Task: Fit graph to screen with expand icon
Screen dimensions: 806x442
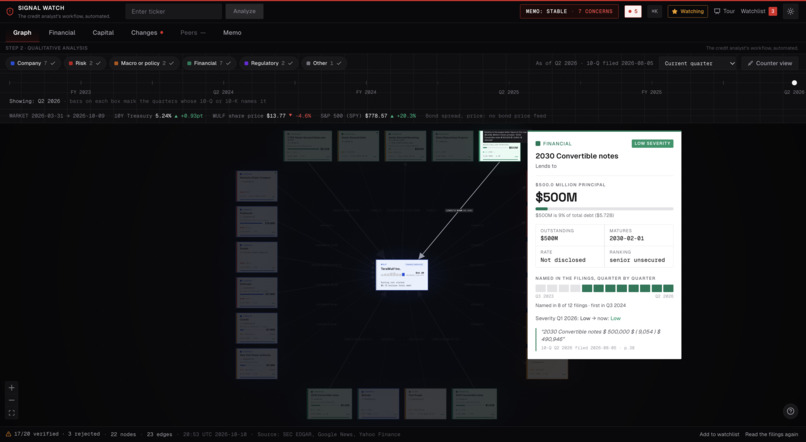Action: click(11, 413)
